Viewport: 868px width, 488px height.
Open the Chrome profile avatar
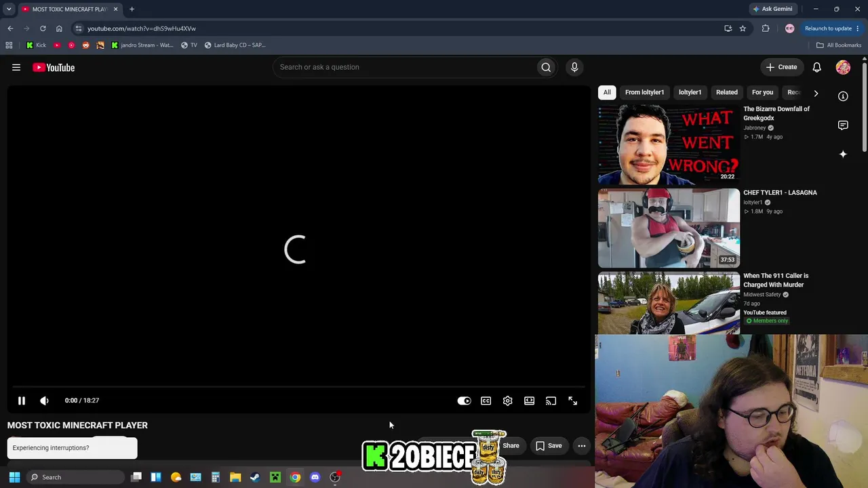789,28
